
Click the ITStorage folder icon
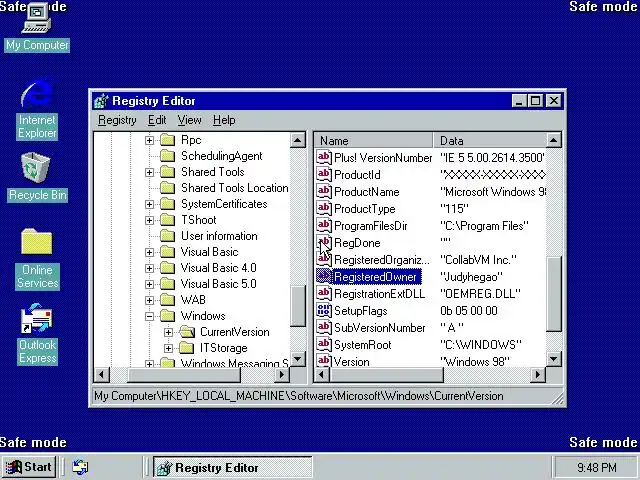187,348
